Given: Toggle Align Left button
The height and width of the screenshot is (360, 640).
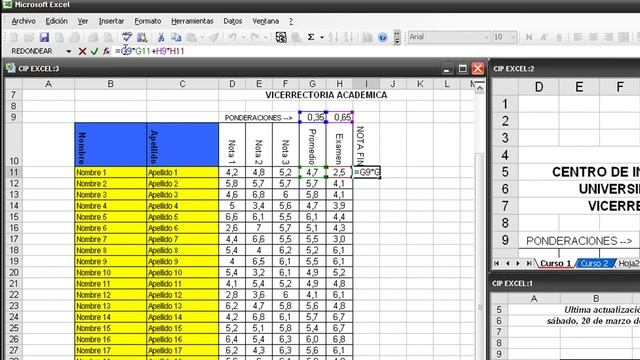Looking at the screenshot, I should (x=578, y=38).
